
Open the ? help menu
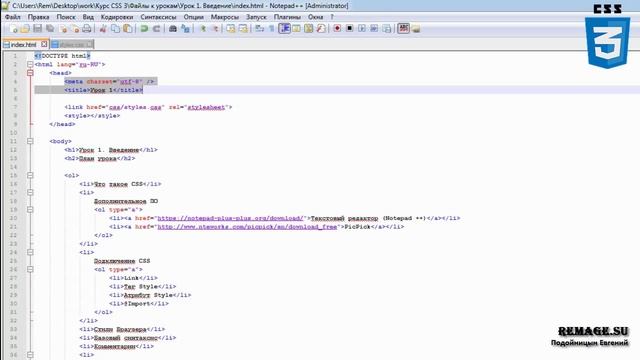332,17
